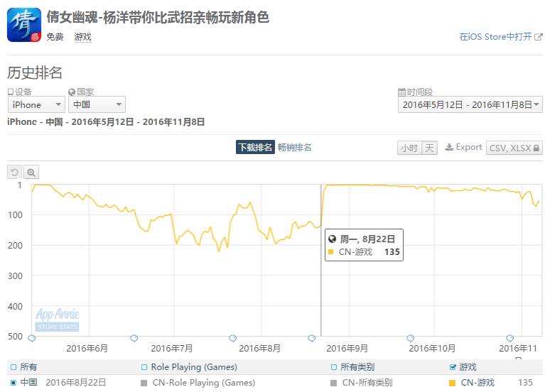The width and height of the screenshot is (545, 392).
Task: Expand the 中国 country dropdown
Action: click(98, 104)
